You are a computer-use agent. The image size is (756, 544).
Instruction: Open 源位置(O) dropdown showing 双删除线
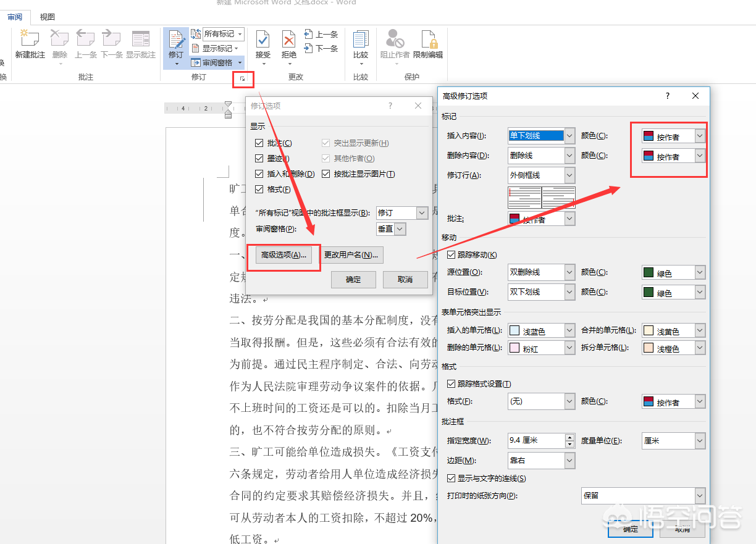541,272
